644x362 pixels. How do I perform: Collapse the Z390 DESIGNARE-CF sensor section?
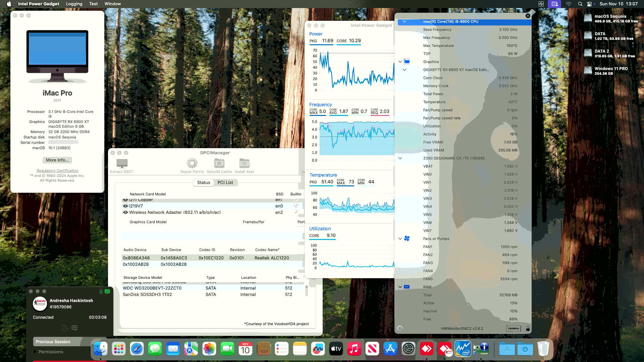(399, 158)
